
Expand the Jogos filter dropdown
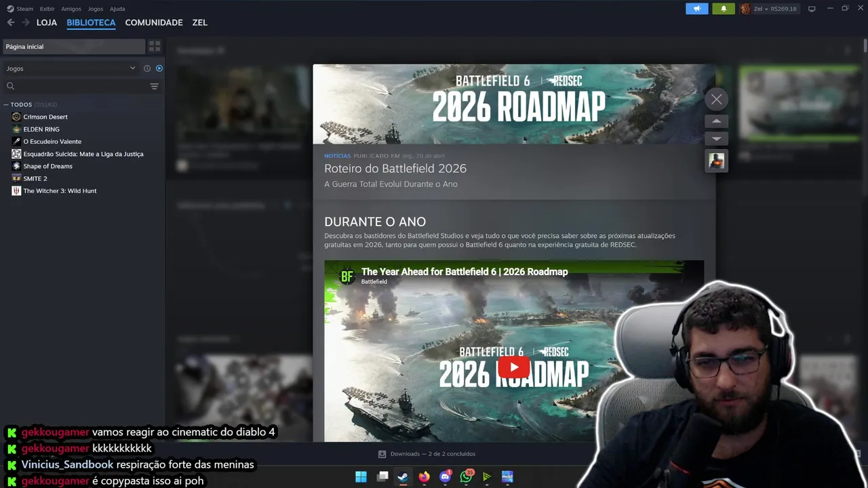(x=71, y=68)
